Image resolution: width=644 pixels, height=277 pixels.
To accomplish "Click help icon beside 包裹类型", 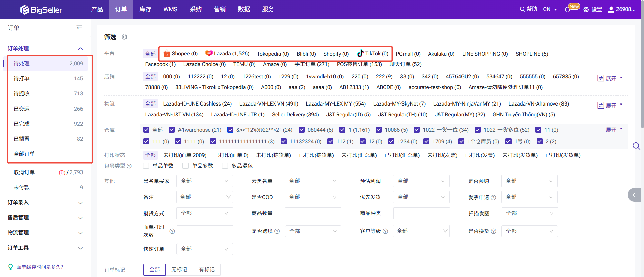I will coord(129,166).
